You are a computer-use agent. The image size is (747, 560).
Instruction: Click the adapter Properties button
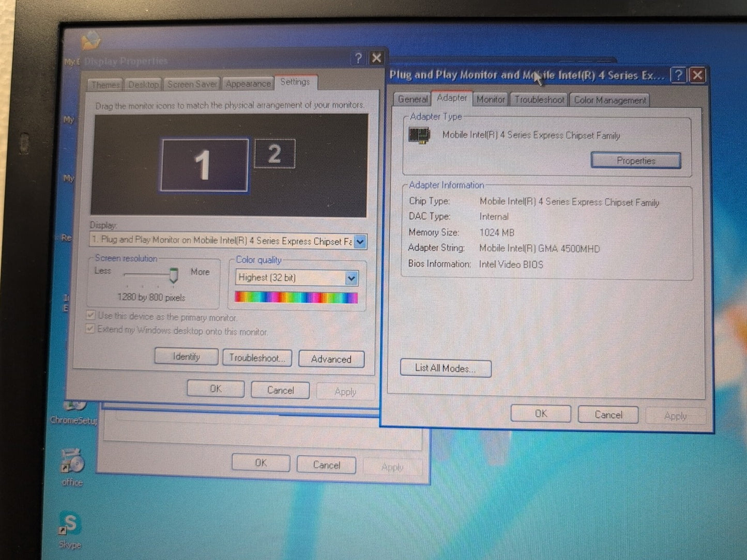[636, 161]
